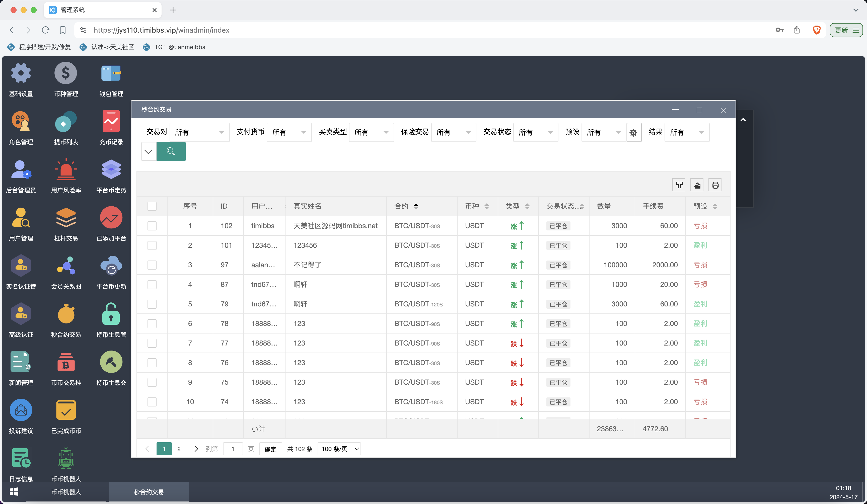Image resolution: width=867 pixels, height=504 pixels.
Task: Open the 持币生息交 hammer icon
Action: click(111, 362)
